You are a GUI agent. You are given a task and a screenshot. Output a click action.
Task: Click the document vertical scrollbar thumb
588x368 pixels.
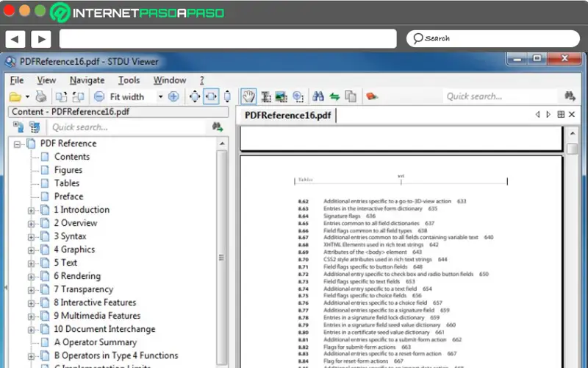click(573, 149)
